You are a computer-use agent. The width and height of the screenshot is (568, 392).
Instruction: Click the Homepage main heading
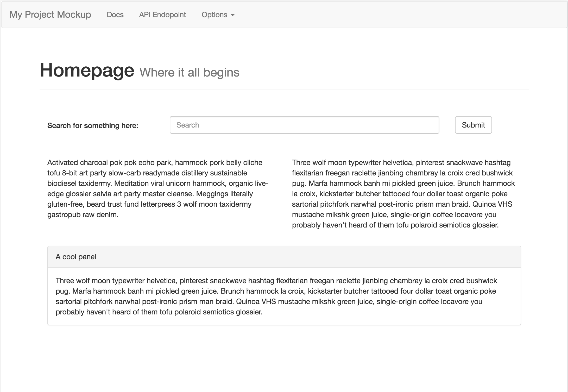click(x=87, y=70)
